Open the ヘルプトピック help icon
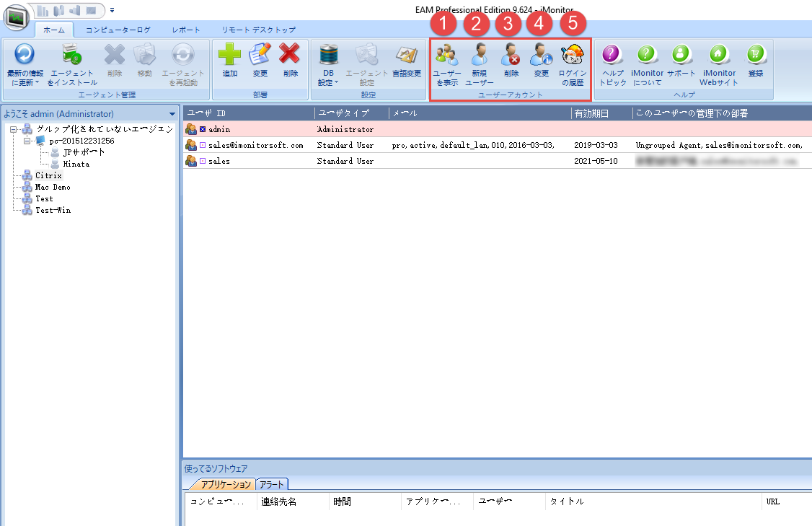The height and width of the screenshot is (526, 812). point(612,54)
